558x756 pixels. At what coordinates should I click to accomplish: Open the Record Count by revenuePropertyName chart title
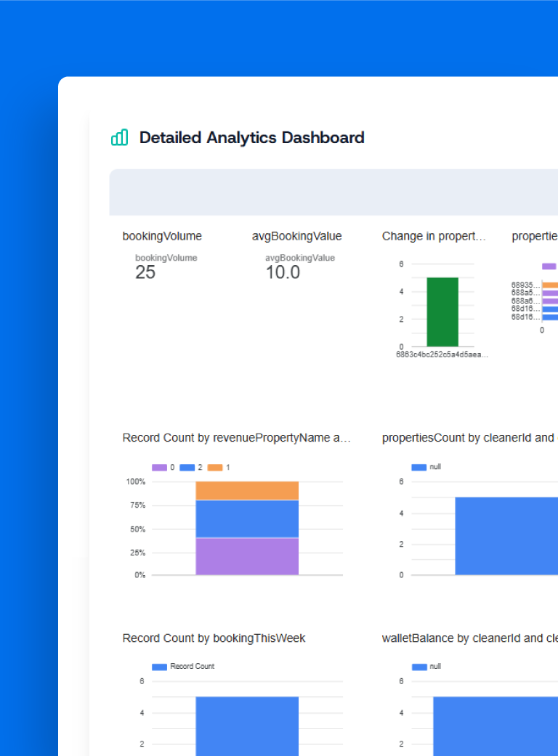click(237, 438)
